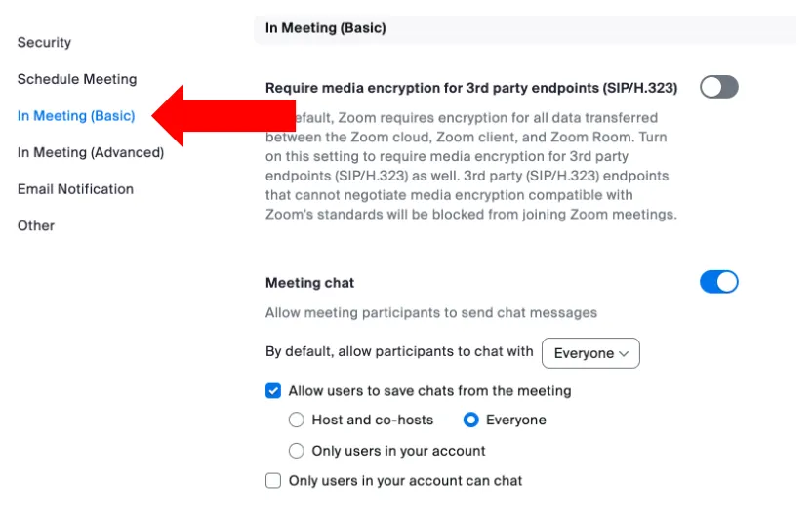This screenshot has width=812, height=521.
Task: Check Only users in your account can chat
Action: pyautogui.click(x=273, y=481)
